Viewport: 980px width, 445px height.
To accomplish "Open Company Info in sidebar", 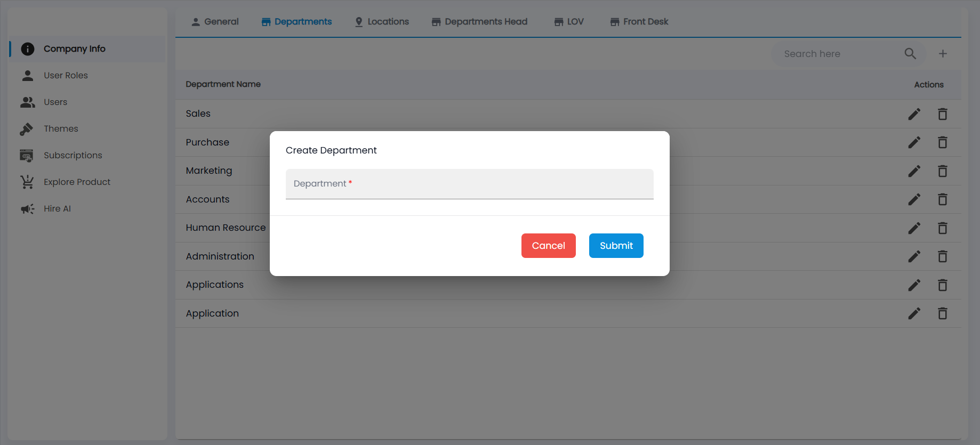I will click(87, 49).
